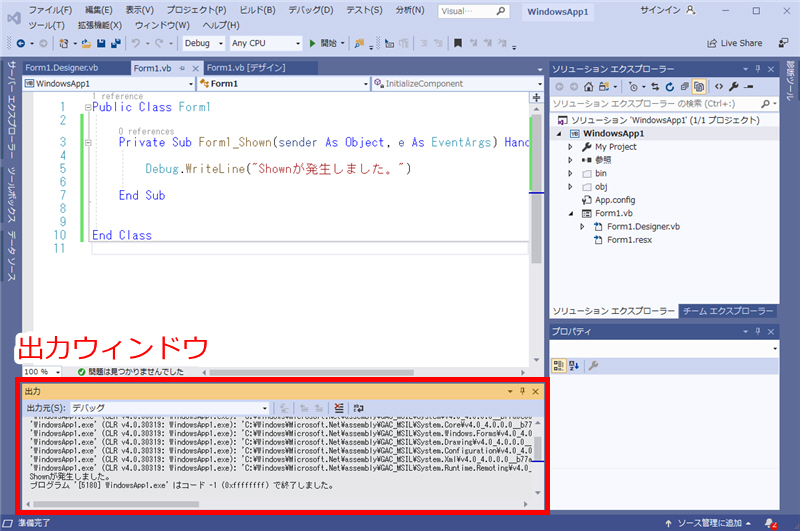Click the Solution Explorer search field
Screen dimensions: 800x531
655,103
